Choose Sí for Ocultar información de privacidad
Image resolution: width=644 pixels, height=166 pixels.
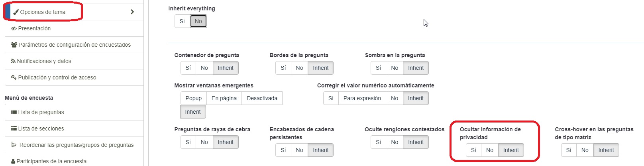click(x=473, y=150)
